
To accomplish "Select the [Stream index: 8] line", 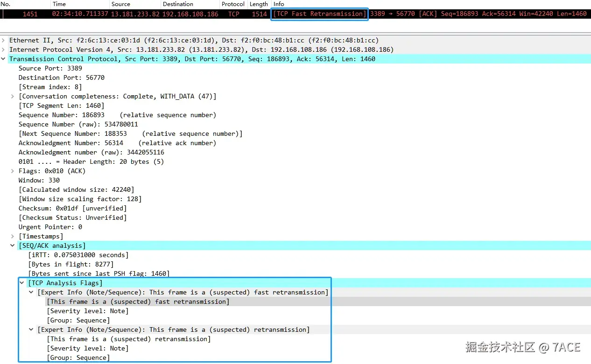I will tap(50, 87).
